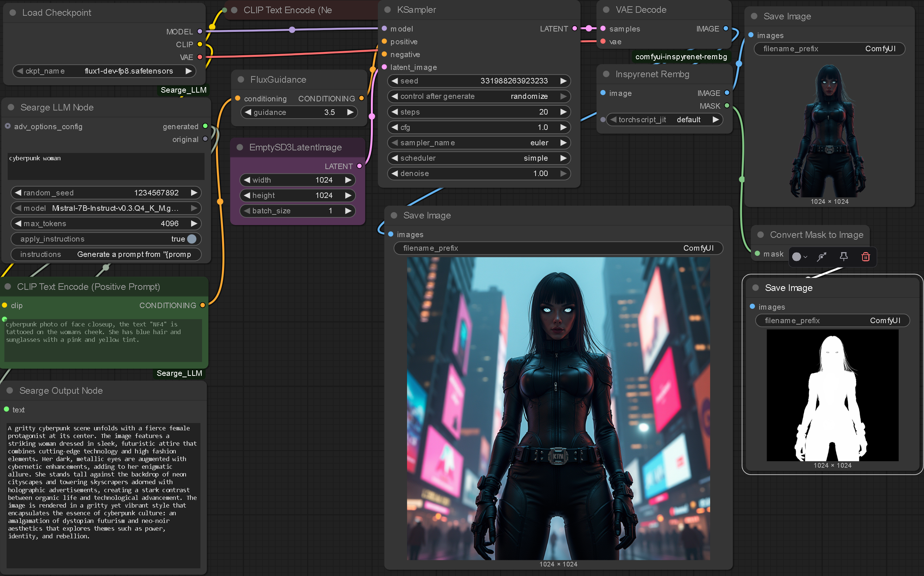Click the LATENT output port on KSampler

point(575,29)
